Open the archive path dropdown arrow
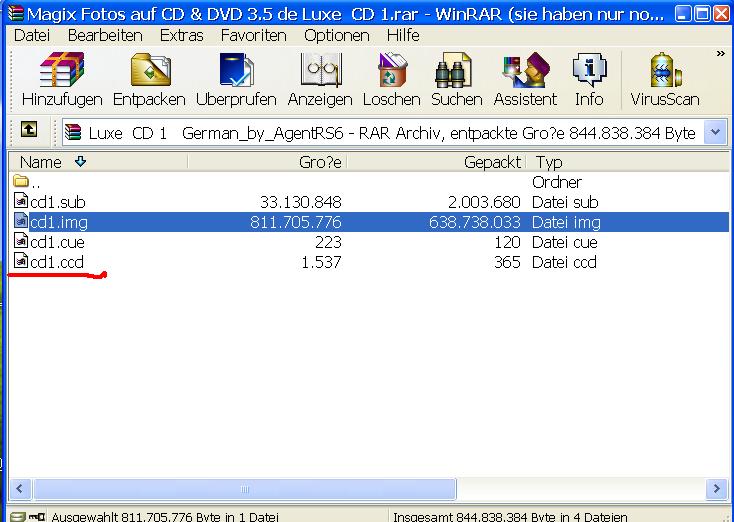The width and height of the screenshot is (734, 522). pos(715,132)
